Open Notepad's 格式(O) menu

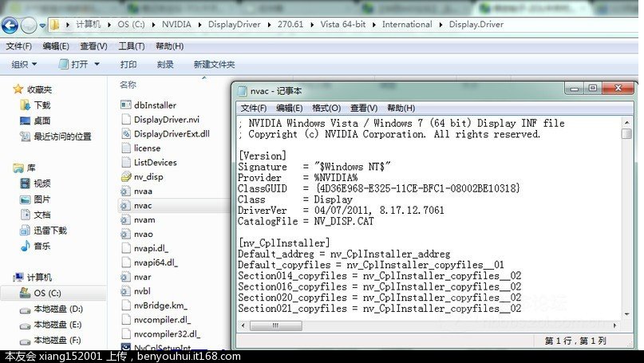(x=326, y=108)
